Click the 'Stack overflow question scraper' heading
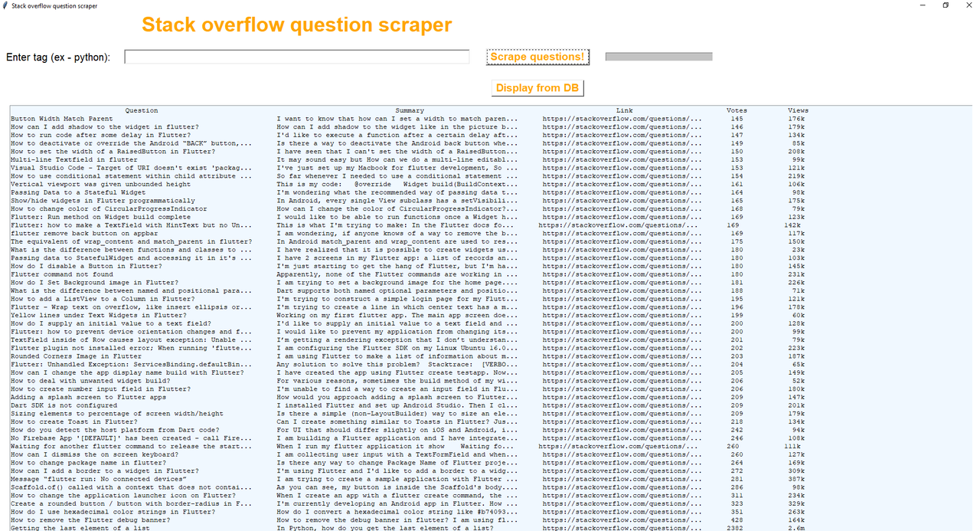Image resolution: width=980 pixels, height=531 pixels. point(297,25)
